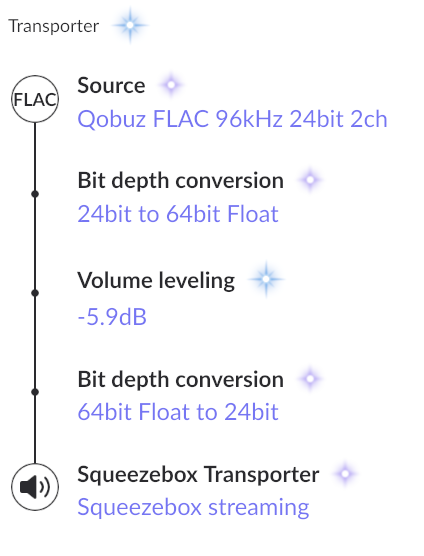Click the purple star beside first Bit depth conversion
Viewport: 424px width, 556px height.
tap(310, 180)
